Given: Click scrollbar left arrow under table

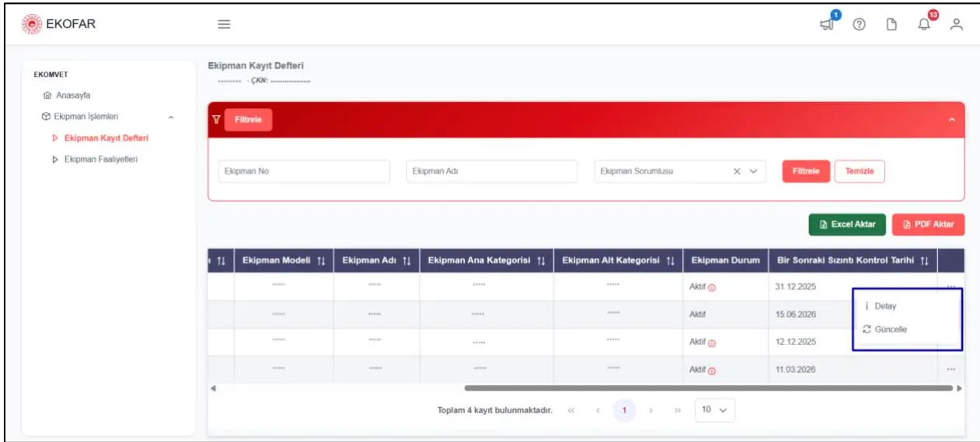Looking at the screenshot, I should coord(213,388).
